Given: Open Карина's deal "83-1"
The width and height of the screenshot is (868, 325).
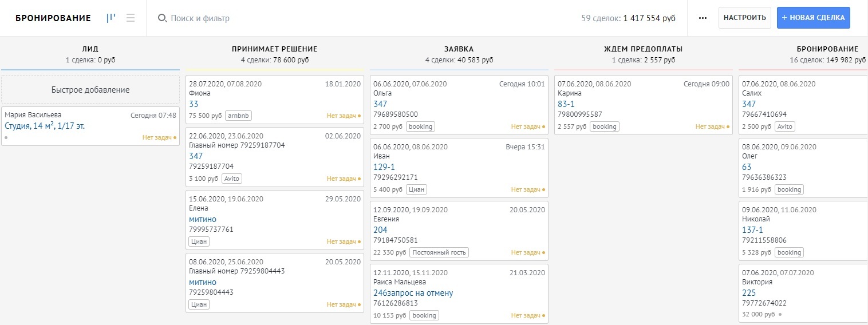Looking at the screenshot, I should click(x=566, y=104).
